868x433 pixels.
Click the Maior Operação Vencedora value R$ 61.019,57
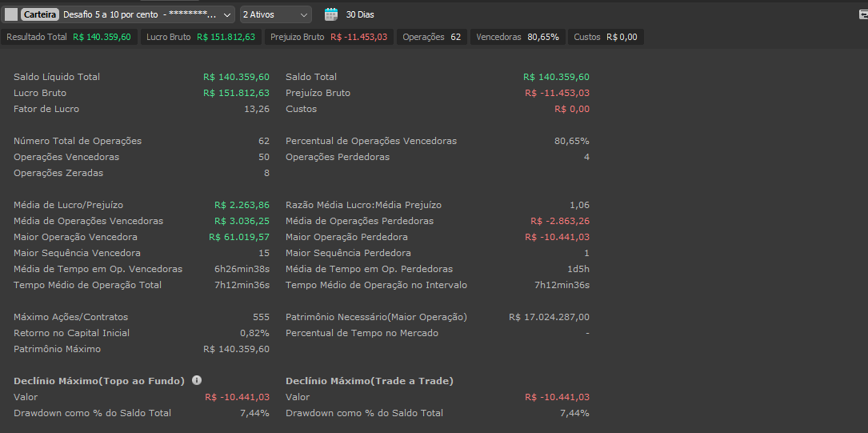(239, 238)
